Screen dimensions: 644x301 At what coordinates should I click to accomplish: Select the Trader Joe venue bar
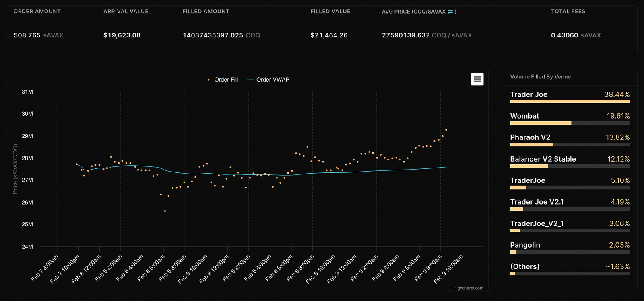tap(570, 97)
